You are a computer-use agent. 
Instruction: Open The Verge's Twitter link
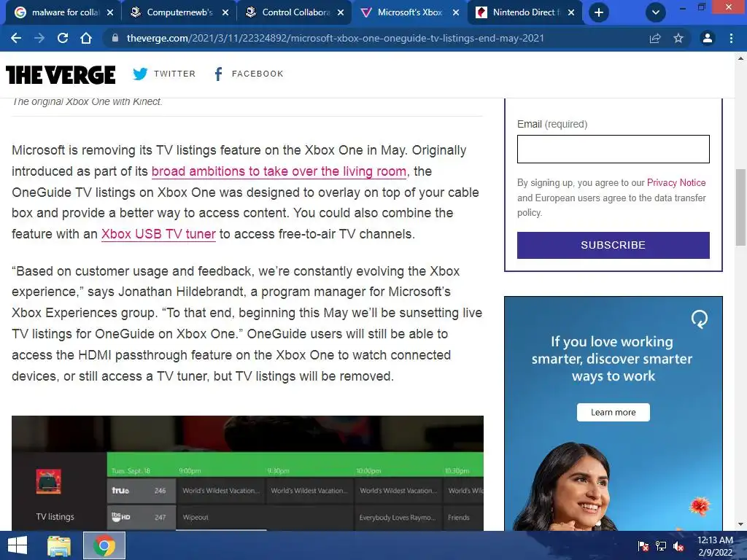pyautogui.click(x=164, y=74)
